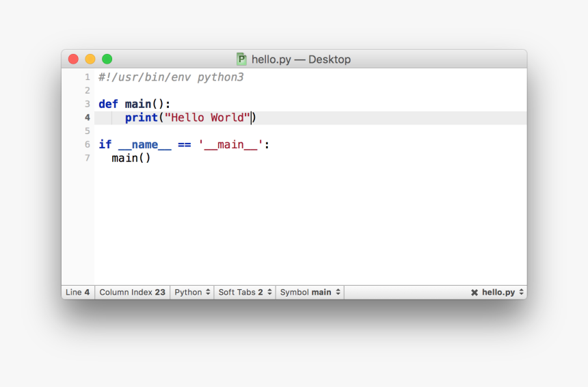
Task: Click the X icon beside hello.py
Action: 474,293
